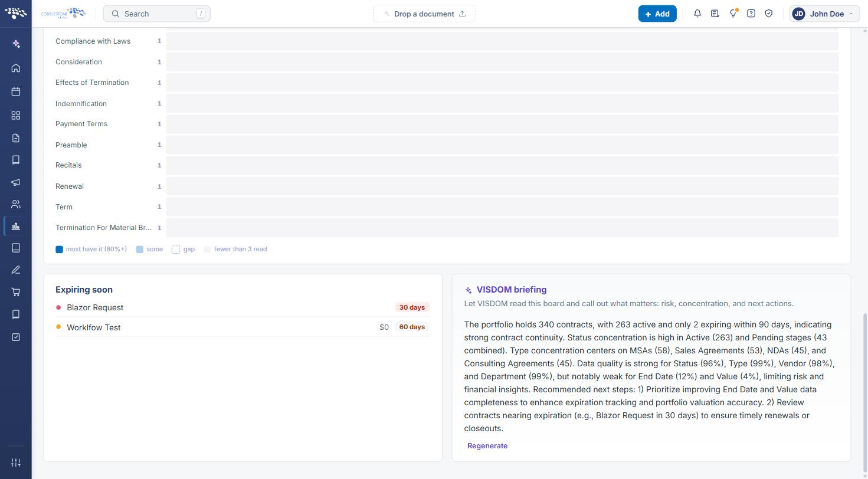Open the notes list icon beside the bell

(x=715, y=14)
